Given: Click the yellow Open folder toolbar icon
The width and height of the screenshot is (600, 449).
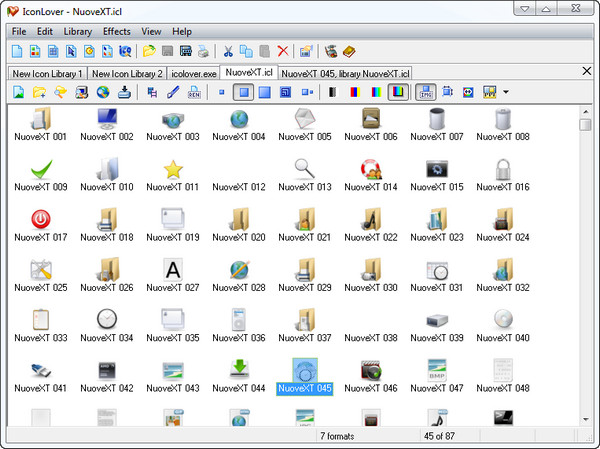Looking at the screenshot, I should point(150,51).
